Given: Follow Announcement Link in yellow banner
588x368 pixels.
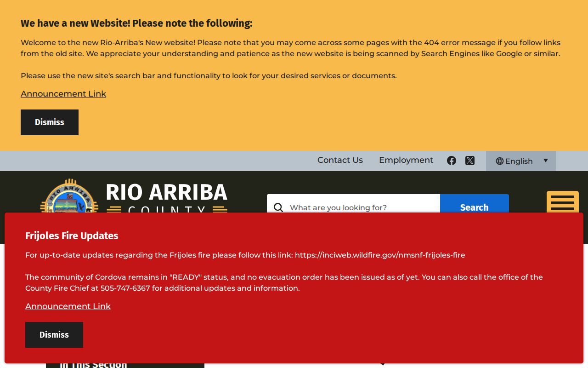Looking at the screenshot, I should click(x=63, y=94).
